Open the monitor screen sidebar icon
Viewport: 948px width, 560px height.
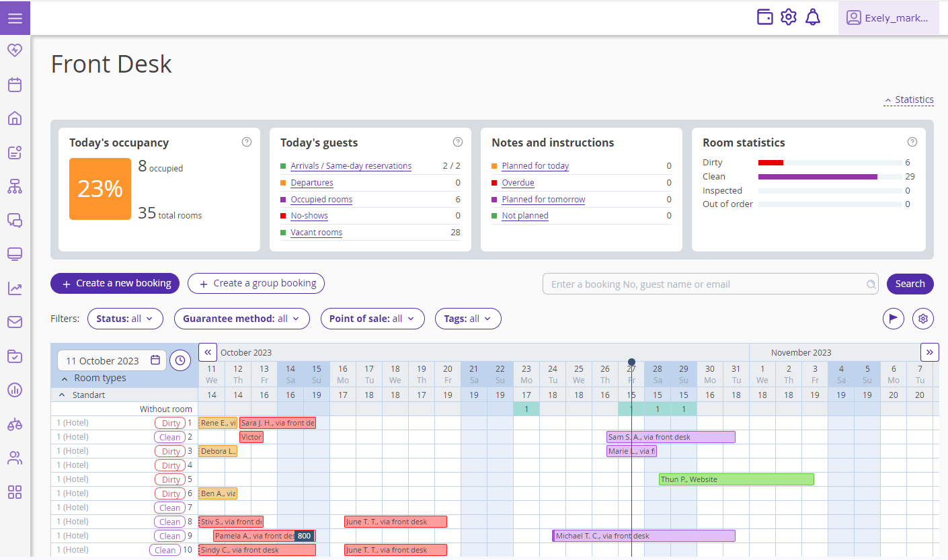15,254
